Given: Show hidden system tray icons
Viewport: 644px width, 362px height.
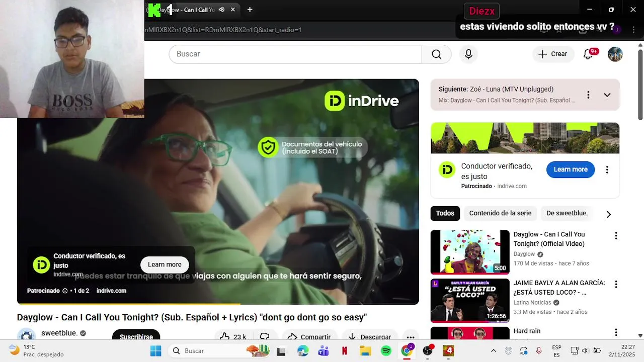Looking at the screenshot, I should pos(493,350).
